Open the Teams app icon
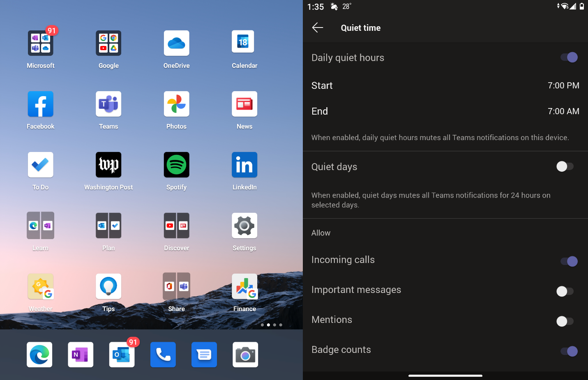This screenshot has height=380, width=588. [x=108, y=104]
